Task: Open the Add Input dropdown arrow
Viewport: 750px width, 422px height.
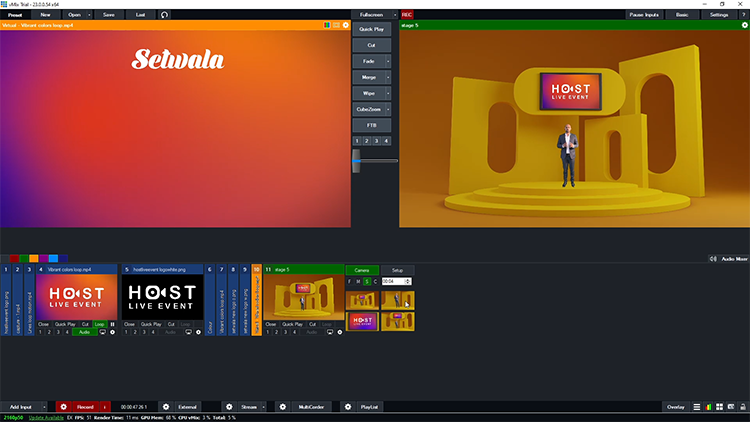Action: [x=45, y=407]
